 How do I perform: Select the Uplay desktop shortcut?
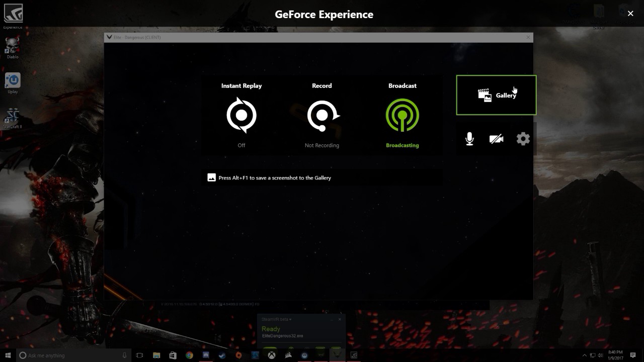tap(13, 83)
